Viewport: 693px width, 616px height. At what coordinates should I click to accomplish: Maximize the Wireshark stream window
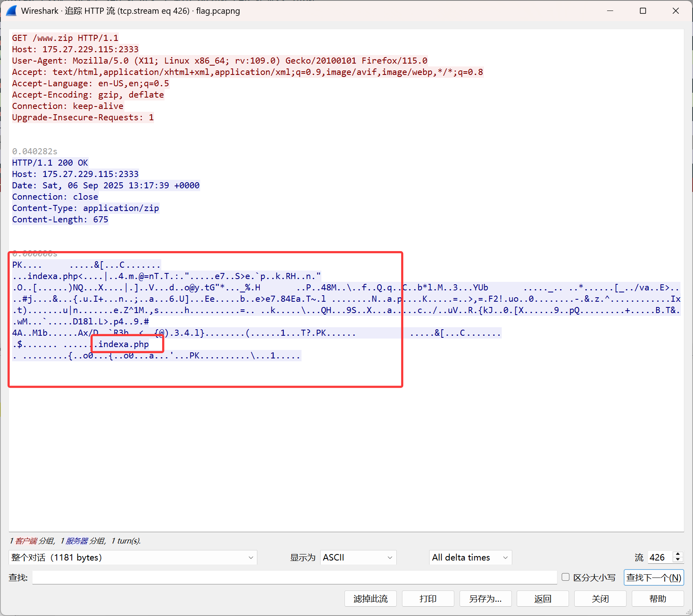click(643, 11)
